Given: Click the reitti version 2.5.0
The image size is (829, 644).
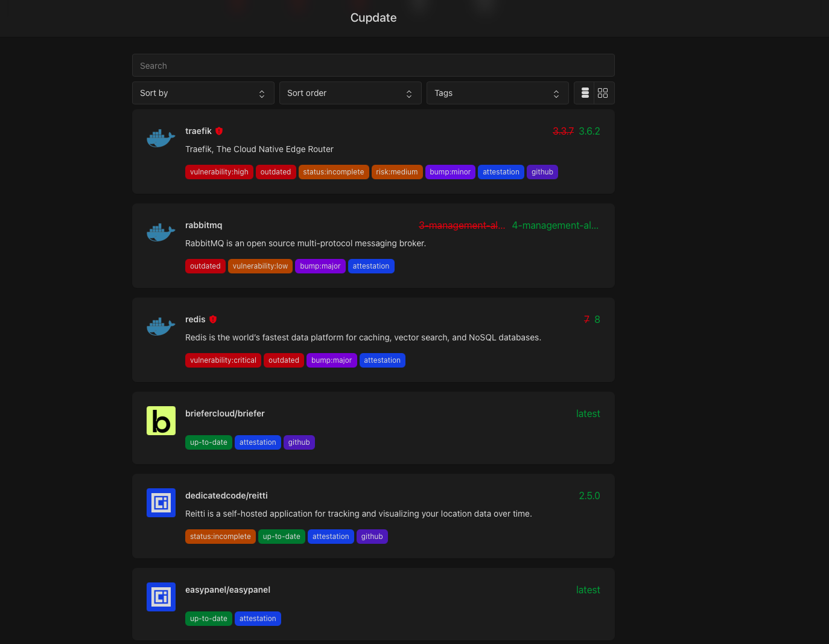Looking at the screenshot, I should click(x=589, y=496).
